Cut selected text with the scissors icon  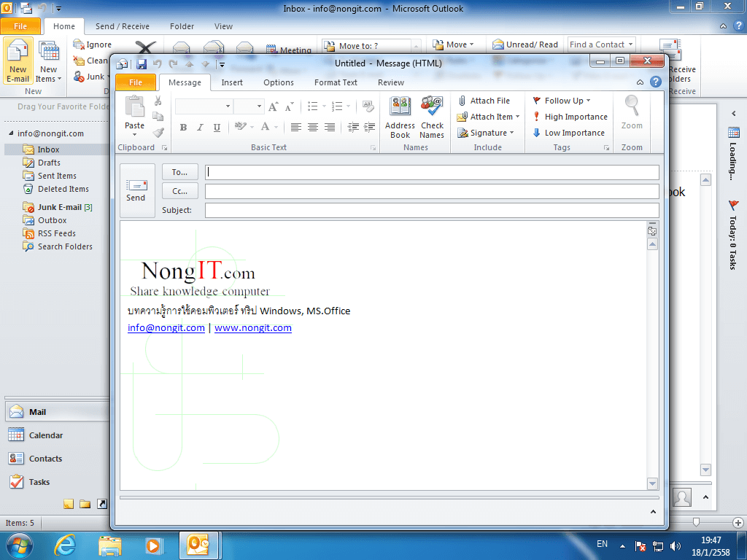(158, 101)
